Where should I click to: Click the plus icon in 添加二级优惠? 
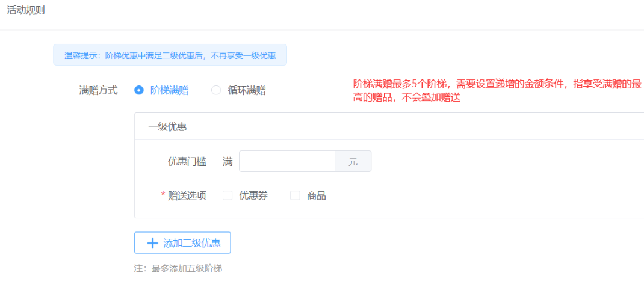coord(152,243)
